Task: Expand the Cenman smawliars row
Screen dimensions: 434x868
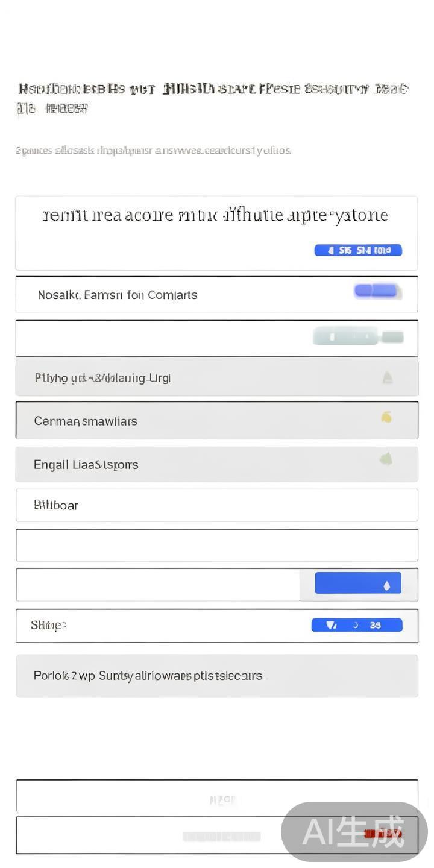Action: [216, 421]
